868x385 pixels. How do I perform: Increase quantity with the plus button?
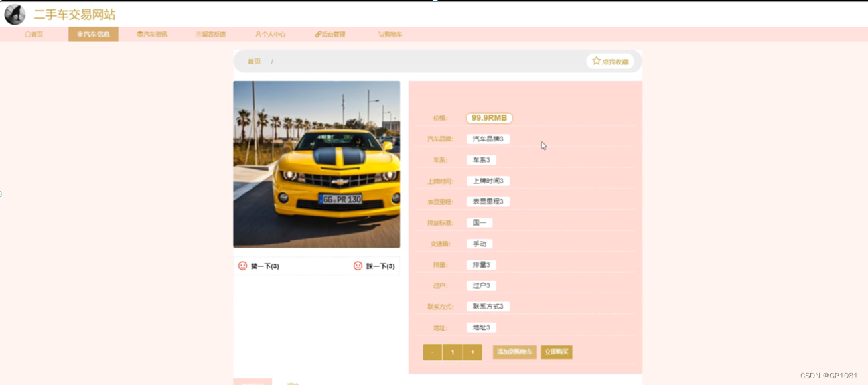(472, 352)
